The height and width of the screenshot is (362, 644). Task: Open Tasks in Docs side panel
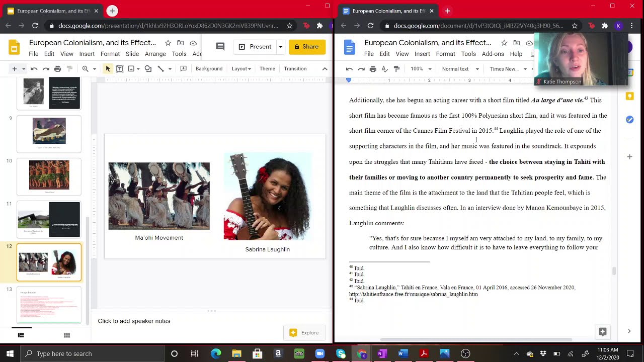(629, 120)
